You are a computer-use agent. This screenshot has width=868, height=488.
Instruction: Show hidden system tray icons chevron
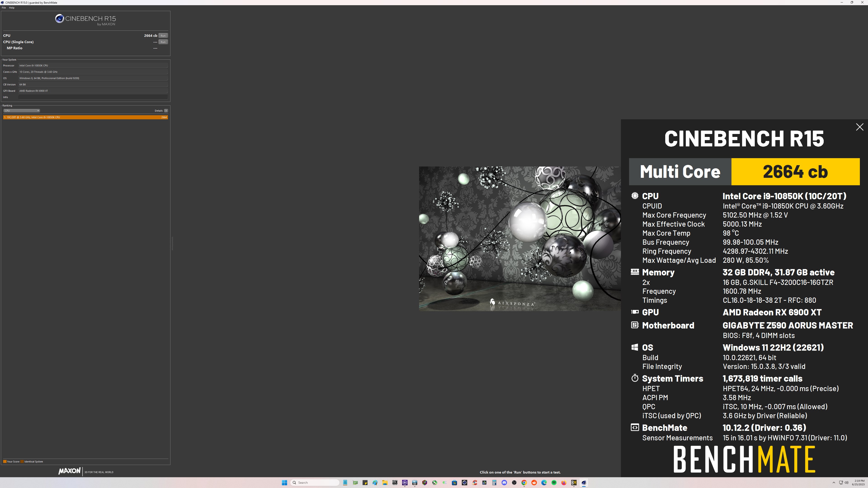tap(834, 483)
